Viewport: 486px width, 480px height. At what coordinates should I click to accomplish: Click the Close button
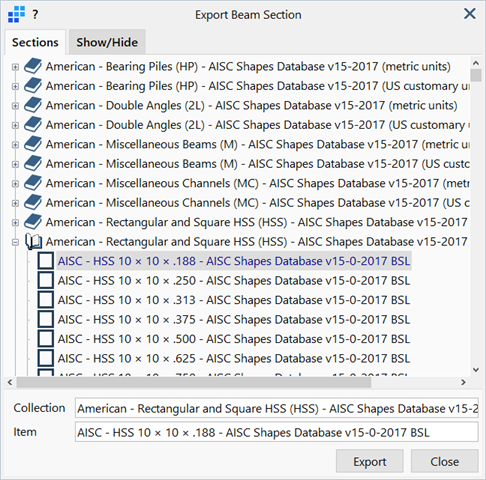[444, 461]
